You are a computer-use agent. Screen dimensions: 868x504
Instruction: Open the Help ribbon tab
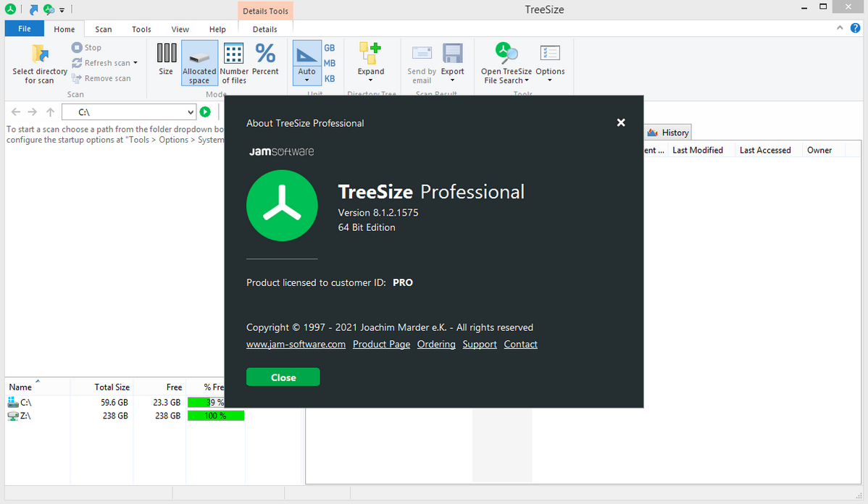pyautogui.click(x=217, y=29)
